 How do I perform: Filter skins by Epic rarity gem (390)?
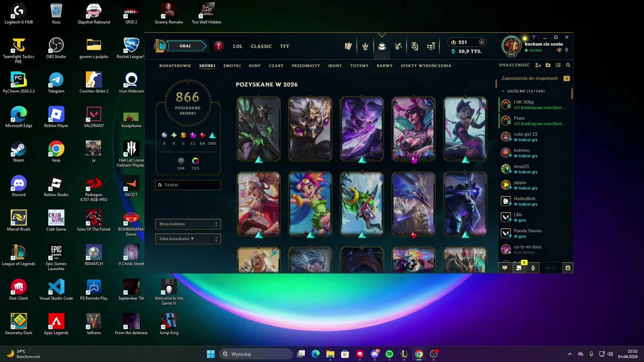[212, 135]
